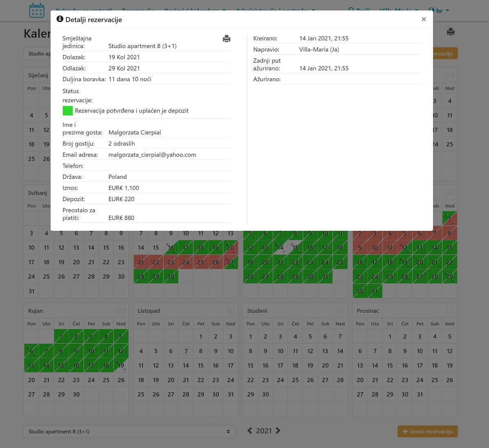The height and width of the screenshot is (448, 489).
Task: Click the year label 2021 below the calendars
Action: 264,430
